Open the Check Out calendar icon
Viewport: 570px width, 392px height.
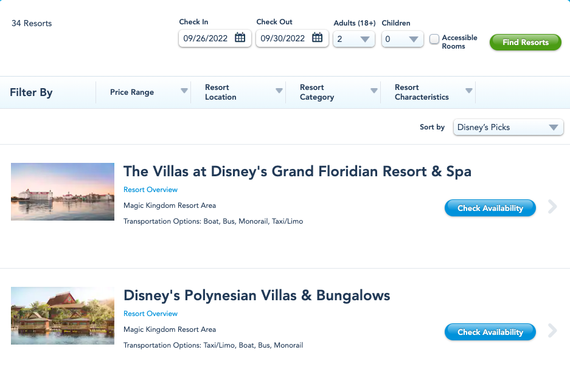[x=317, y=38]
